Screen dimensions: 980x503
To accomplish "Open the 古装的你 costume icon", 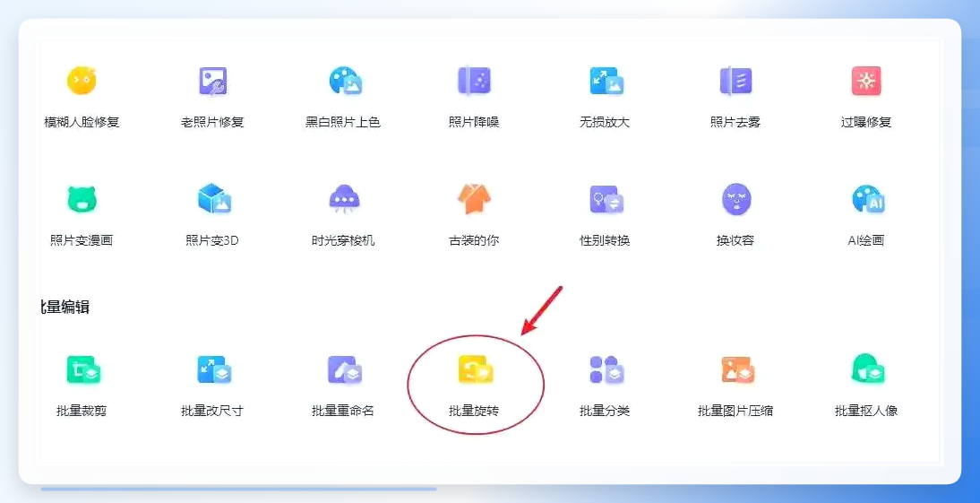I will pyautogui.click(x=474, y=199).
